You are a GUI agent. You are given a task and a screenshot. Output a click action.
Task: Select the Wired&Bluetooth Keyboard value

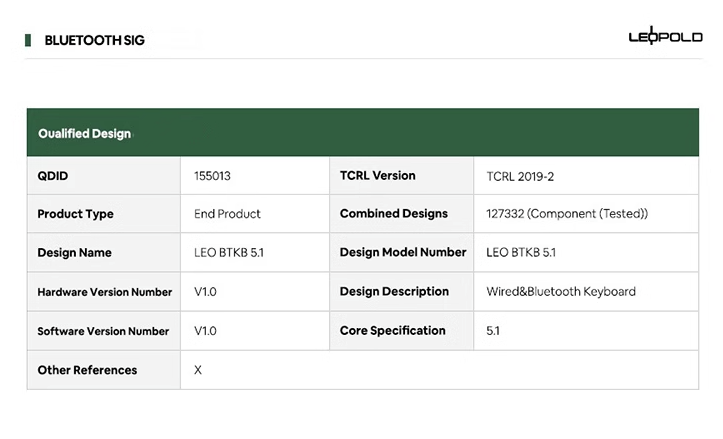tap(561, 291)
